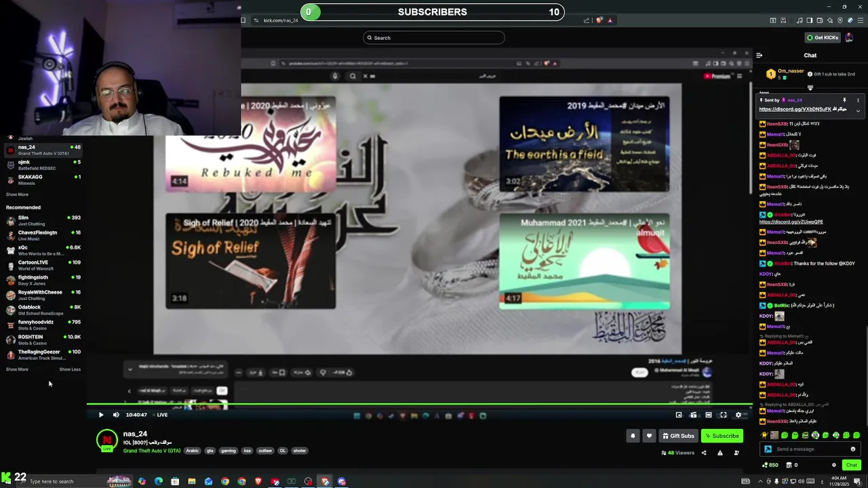Mute the stream volume speaker icon
This screenshot has width=868, height=488.
click(116, 415)
